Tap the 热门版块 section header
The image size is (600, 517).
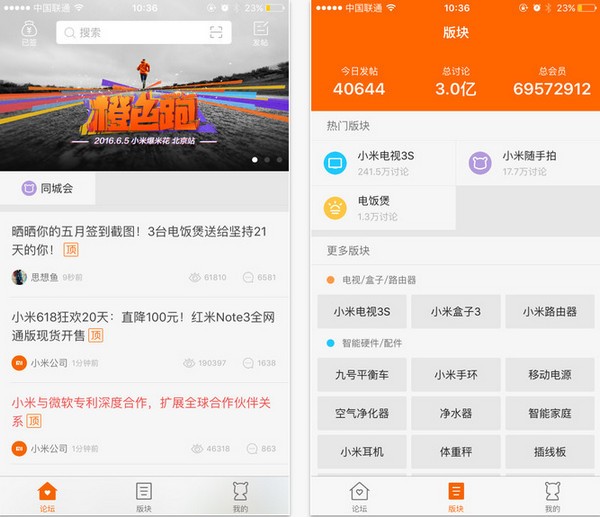pos(348,126)
